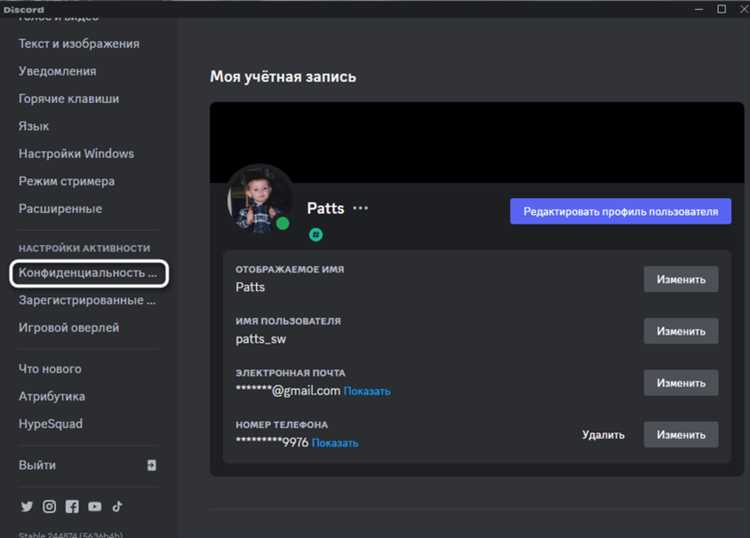This screenshot has height=538, width=750.
Task: Open Discord's Twitter page icon
Action: click(27, 506)
